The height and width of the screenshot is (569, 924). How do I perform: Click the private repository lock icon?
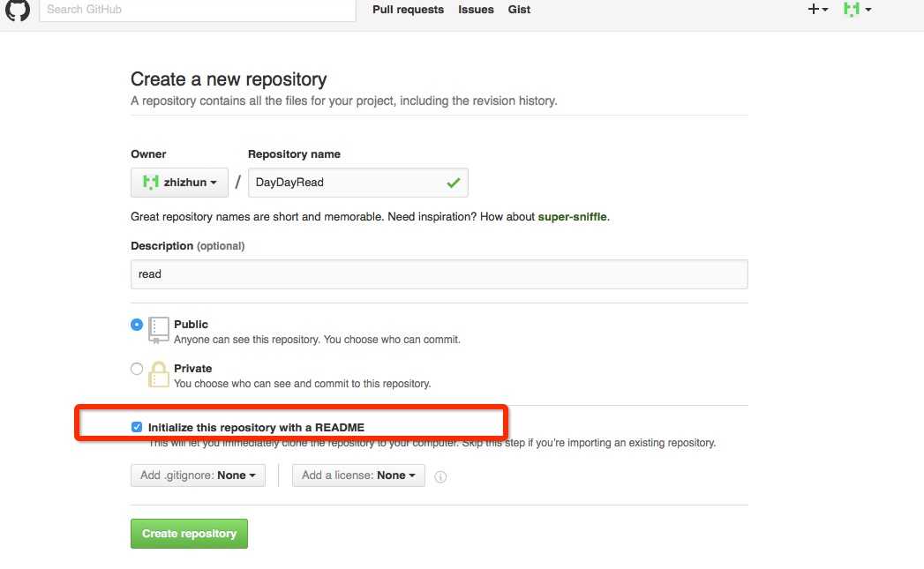click(159, 374)
